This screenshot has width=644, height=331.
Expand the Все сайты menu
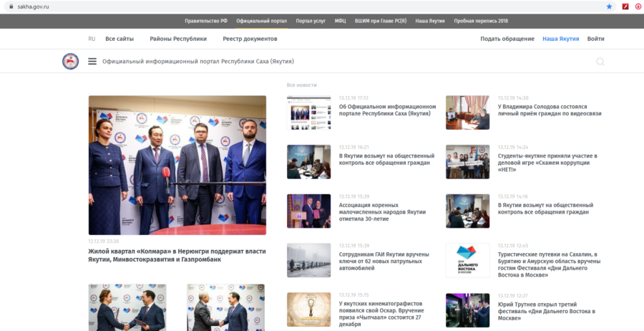pos(119,39)
